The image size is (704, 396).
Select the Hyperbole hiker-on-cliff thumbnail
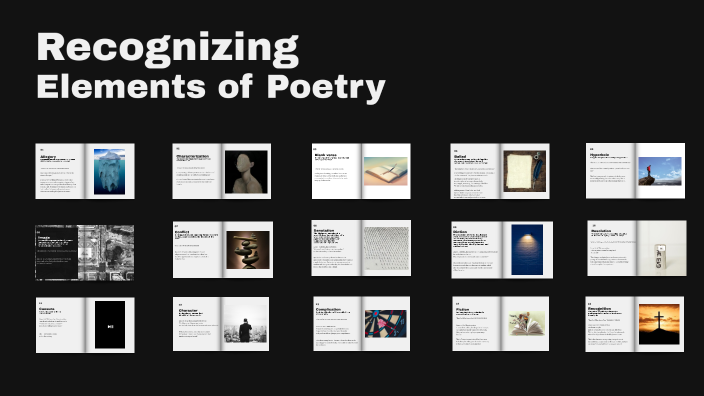635,171
